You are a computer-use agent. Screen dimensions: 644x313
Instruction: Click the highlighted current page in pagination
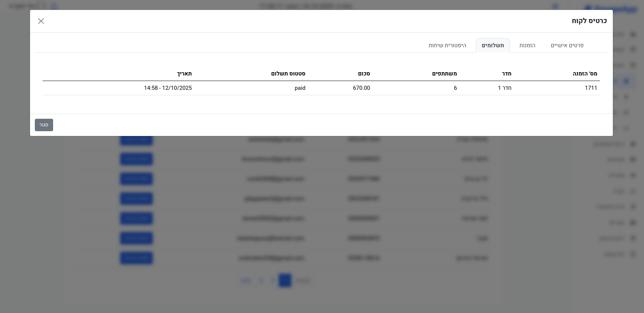[285, 280]
